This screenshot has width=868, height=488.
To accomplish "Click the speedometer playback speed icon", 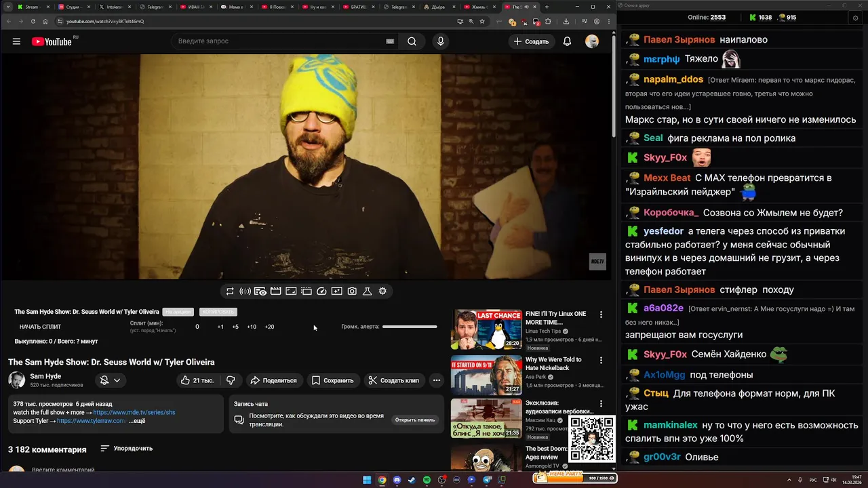I will [x=321, y=291].
